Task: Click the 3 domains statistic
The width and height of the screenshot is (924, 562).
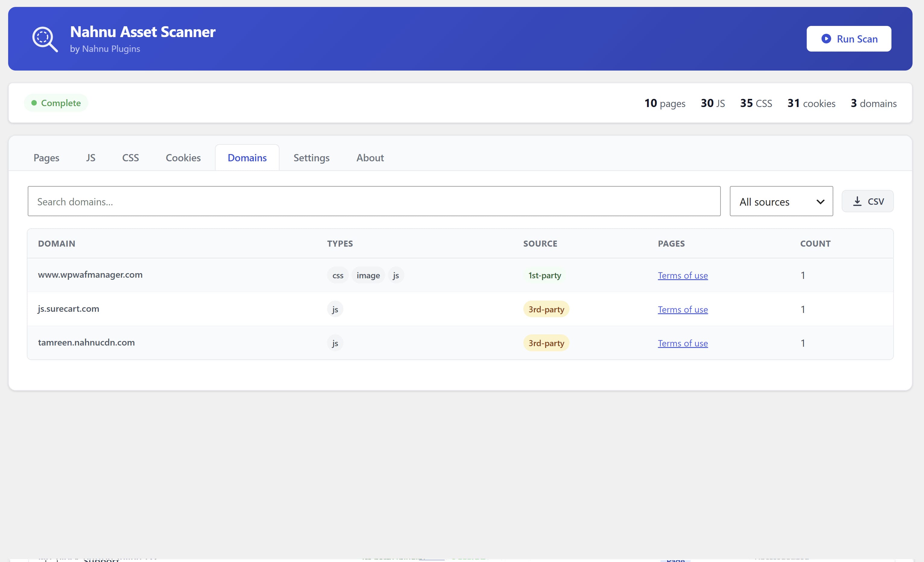Action: pos(873,103)
